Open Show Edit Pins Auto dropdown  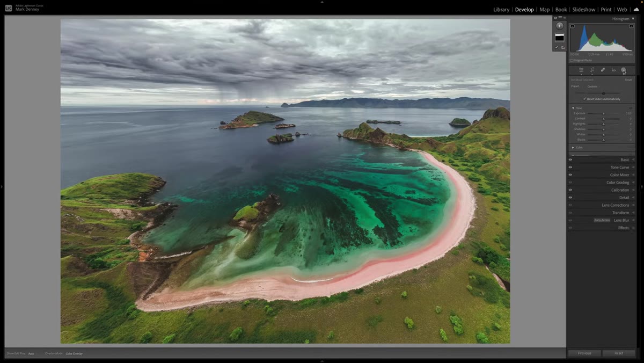(x=32, y=353)
